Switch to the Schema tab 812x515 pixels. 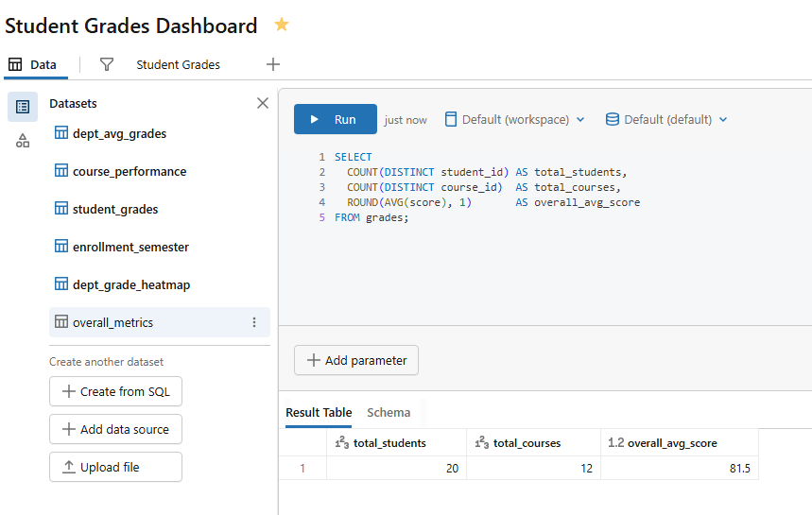pyautogui.click(x=389, y=413)
